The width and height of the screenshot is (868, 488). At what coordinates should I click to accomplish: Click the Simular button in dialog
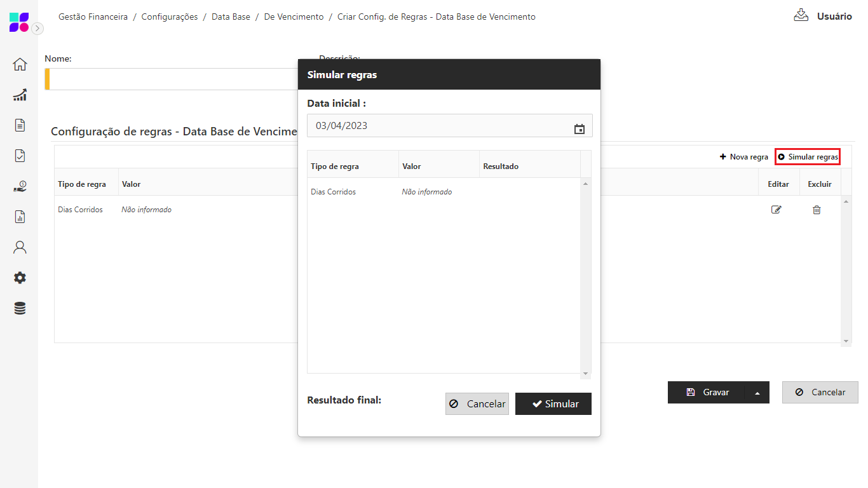coord(553,404)
